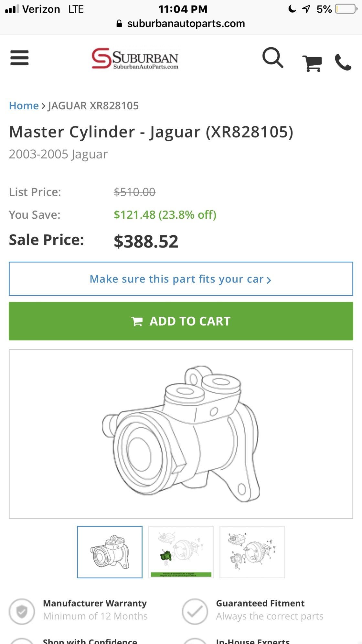The height and width of the screenshot is (644, 362).
Task: Tap the Manufacturer Warranty shield icon
Action: pyautogui.click(x=22, y=611)
